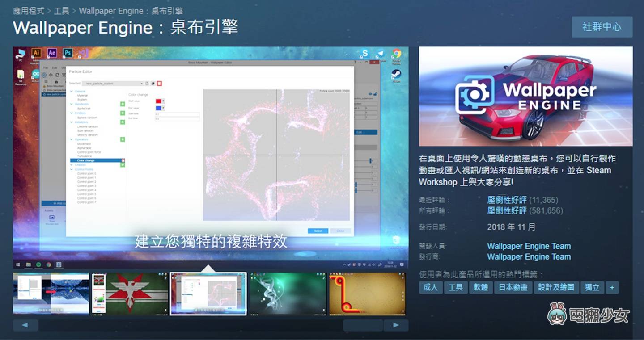Click the 社群中心 button

(x=602, y=27)
